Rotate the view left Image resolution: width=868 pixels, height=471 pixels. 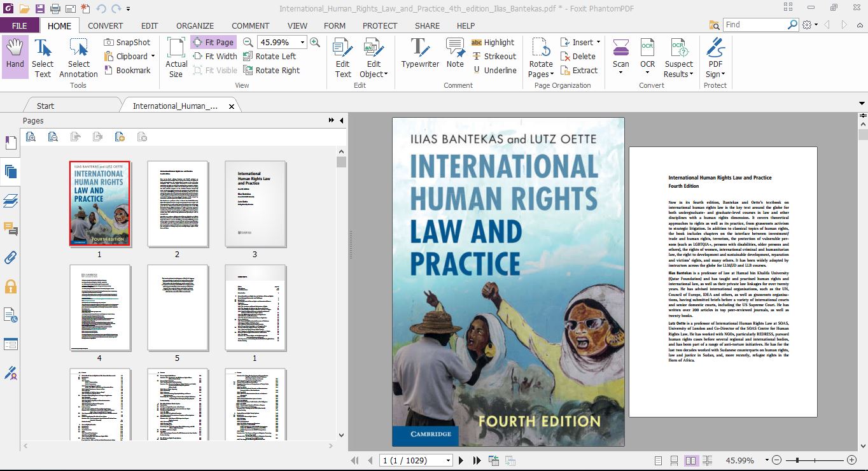tap(270, 56)
